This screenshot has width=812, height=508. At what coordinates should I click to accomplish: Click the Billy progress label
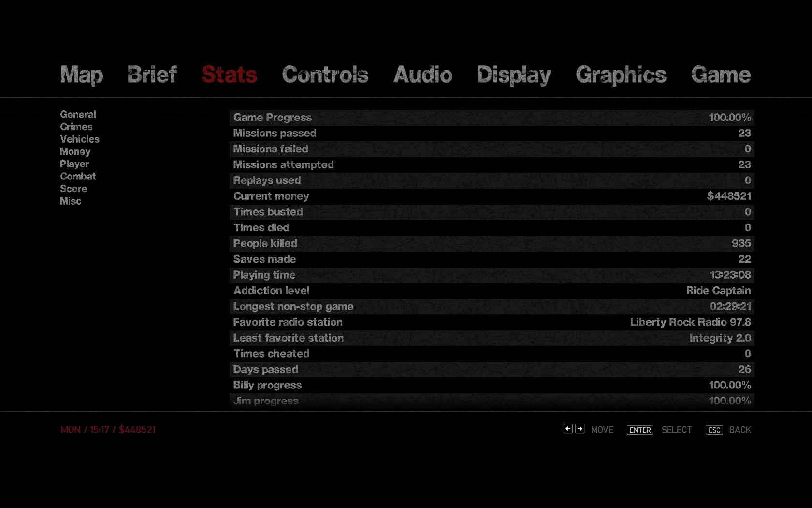[267, 386]
